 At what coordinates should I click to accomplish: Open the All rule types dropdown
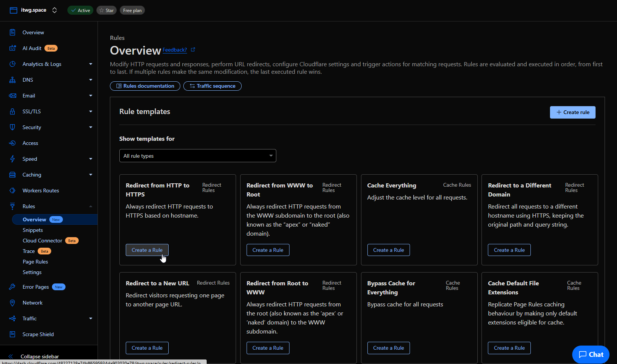coord(198,156)
